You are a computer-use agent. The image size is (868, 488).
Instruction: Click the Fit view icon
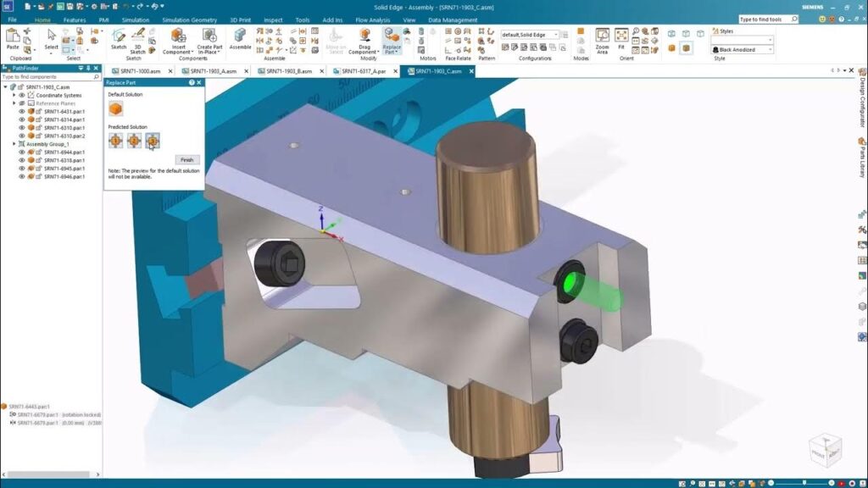click(x=621, y=39)
